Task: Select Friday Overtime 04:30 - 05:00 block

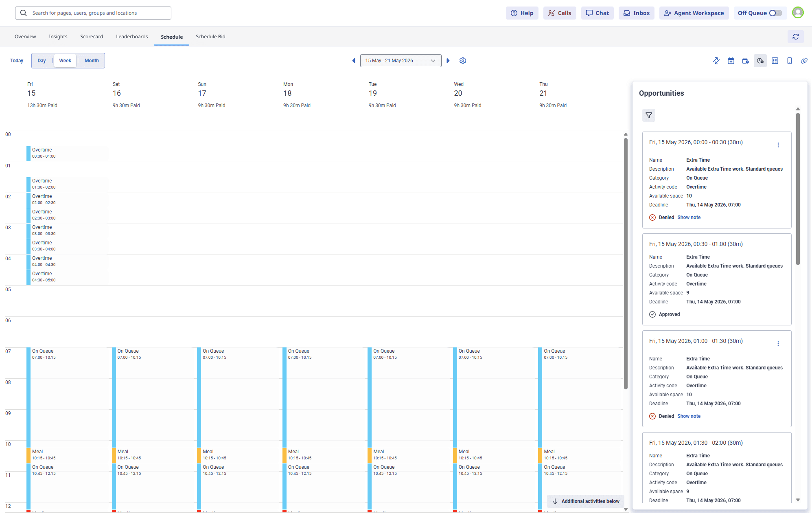Action: (x=67, y=278)
